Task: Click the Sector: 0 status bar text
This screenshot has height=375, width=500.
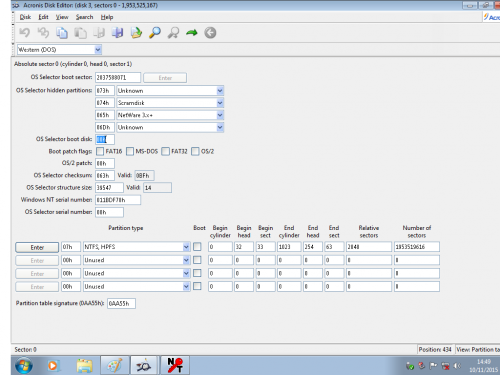Action: [25, 350]
